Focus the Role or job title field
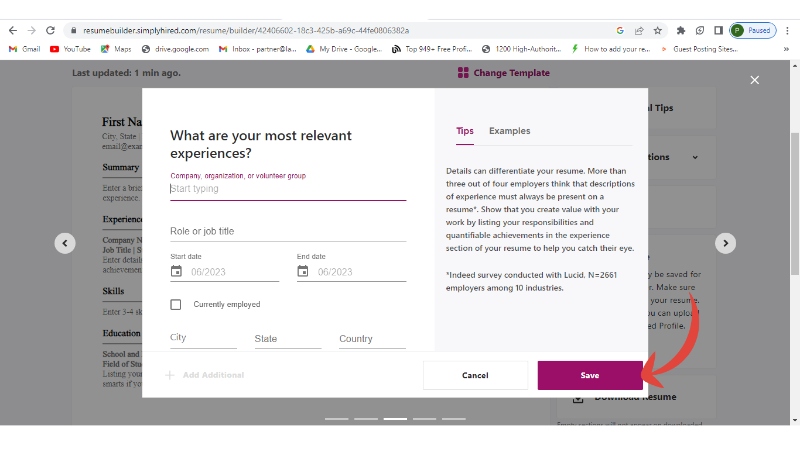 [x=288, y=231]
